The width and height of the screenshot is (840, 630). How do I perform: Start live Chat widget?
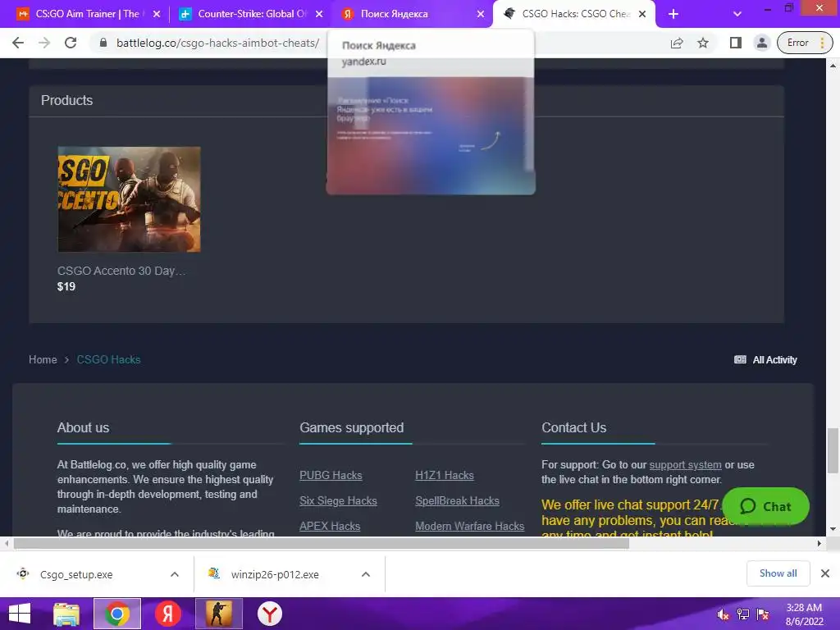[765, 506]
